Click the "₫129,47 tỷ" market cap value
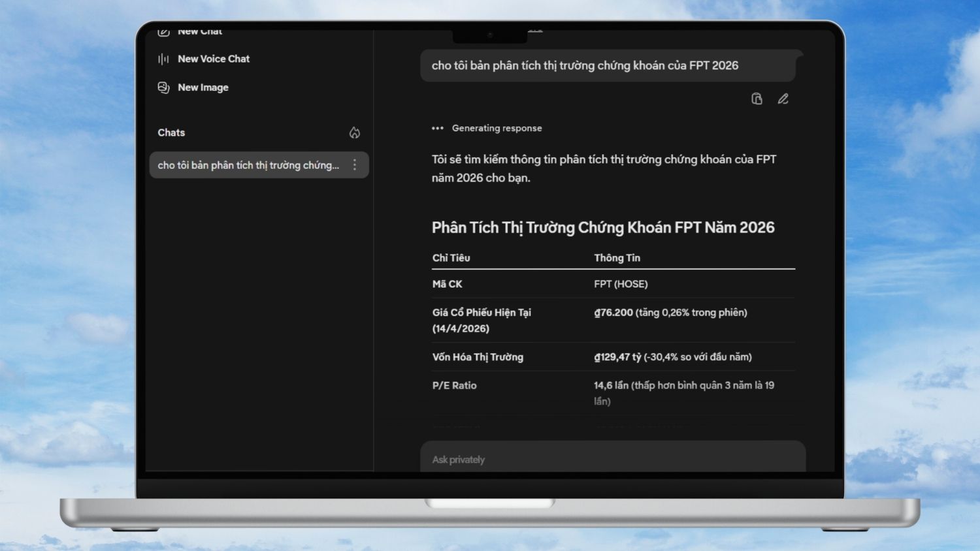The image size is (980, 551). coord(673,357)
